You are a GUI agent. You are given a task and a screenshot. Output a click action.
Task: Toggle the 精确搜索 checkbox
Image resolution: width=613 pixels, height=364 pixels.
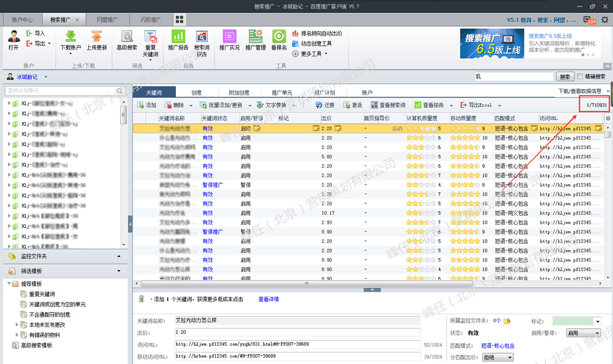coord(580,76)
